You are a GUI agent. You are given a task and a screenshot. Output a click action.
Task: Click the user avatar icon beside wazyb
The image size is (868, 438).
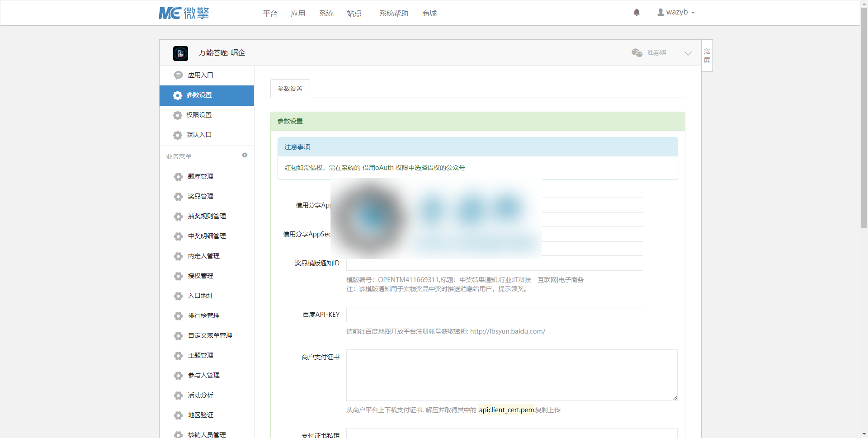pos(660,12)
